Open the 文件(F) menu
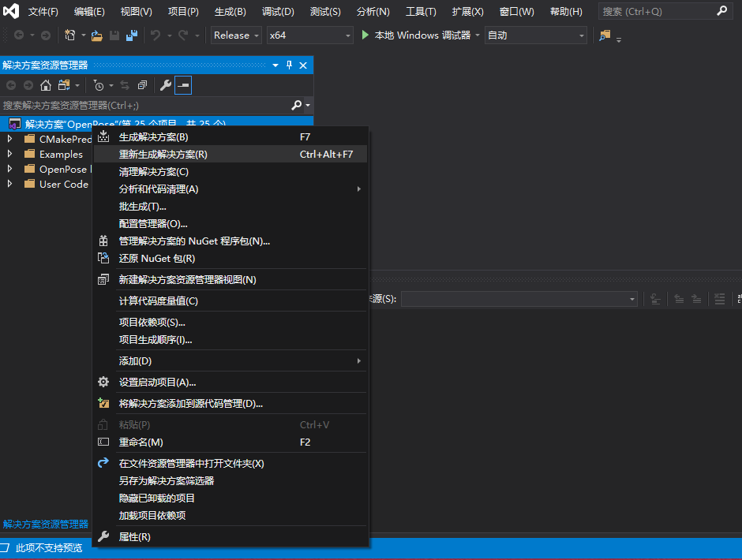This screenshot has height=560, width=742. (43, 11)
